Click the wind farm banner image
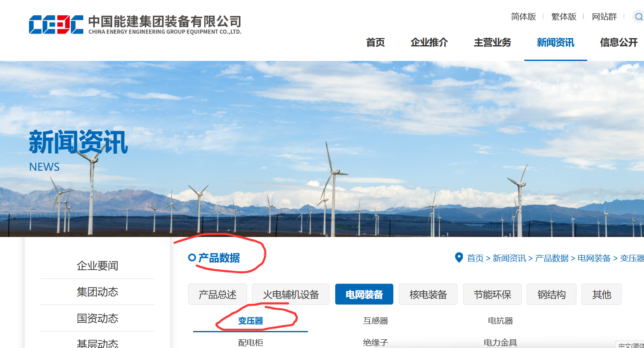This screenshot has width=644, height=348. [322, 149]
